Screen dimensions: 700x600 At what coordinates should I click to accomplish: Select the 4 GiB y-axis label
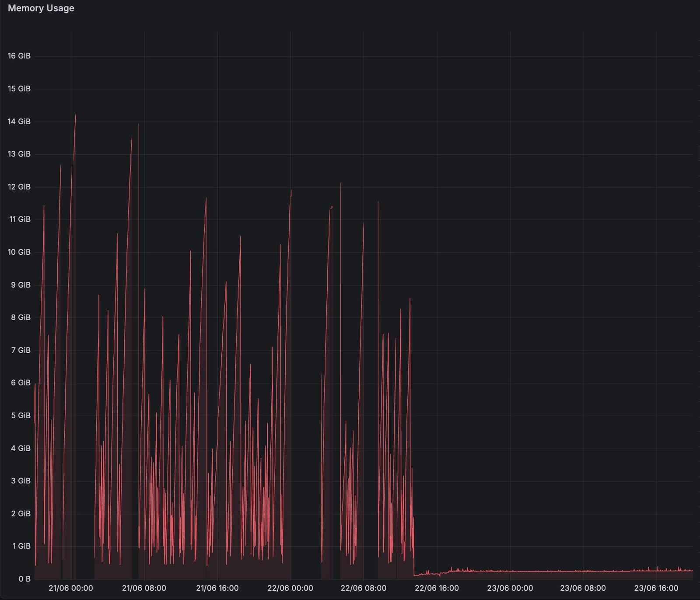[21, 448]
